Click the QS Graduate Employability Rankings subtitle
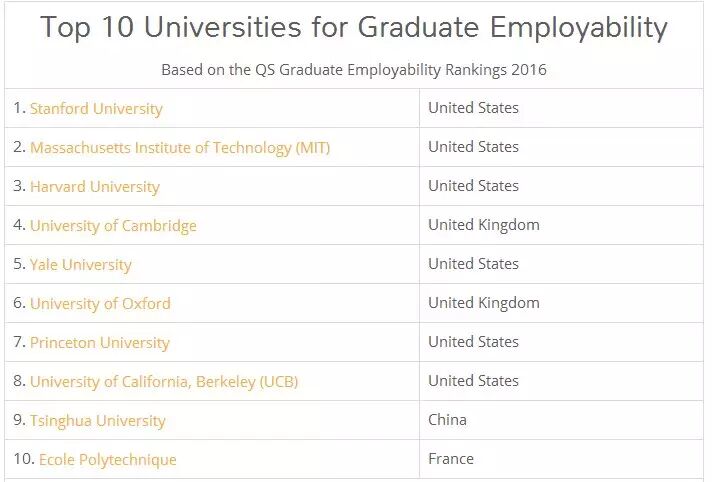The image size is (712, 482). tap(354, 70)
